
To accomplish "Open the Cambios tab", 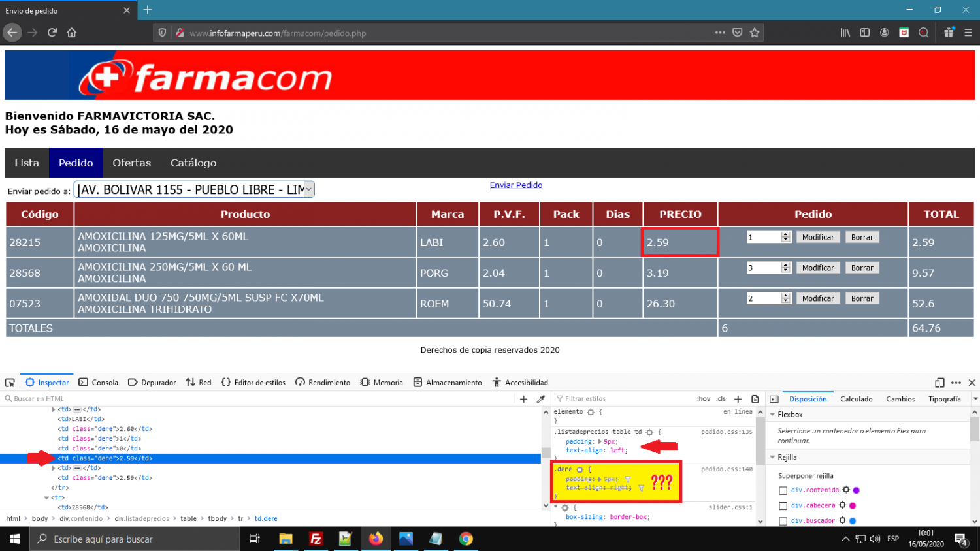I will pyautogui.click(x=900, y=399).
